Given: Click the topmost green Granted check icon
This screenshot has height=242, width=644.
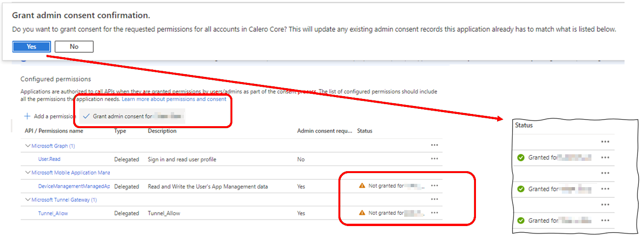Looking at the screenshot, I should [x=521, y=158].
